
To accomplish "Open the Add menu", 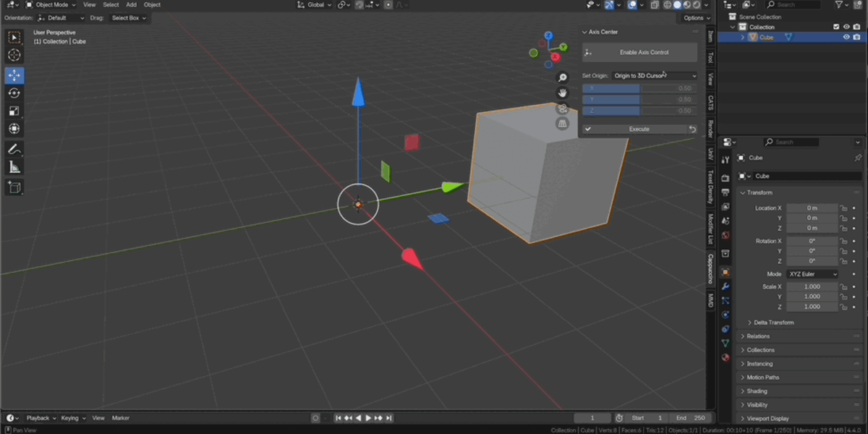I will [131, 5].
